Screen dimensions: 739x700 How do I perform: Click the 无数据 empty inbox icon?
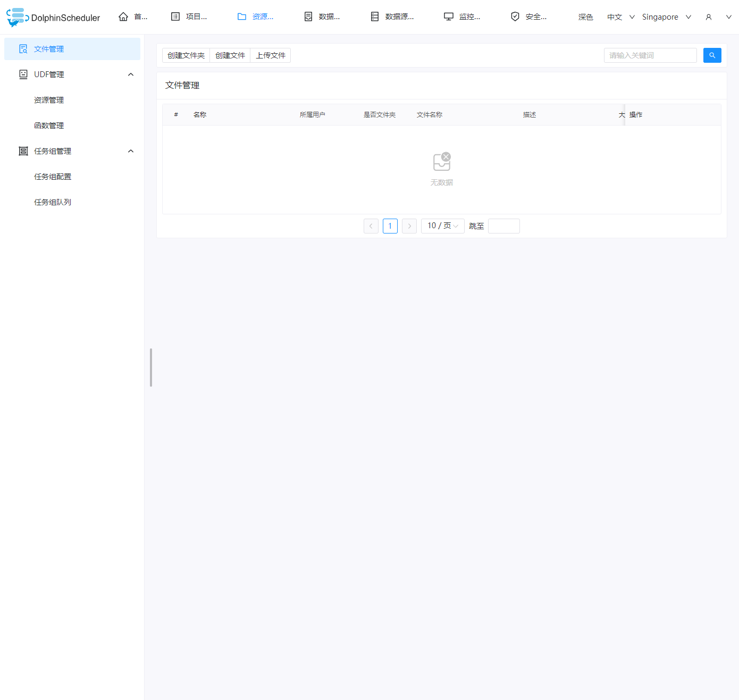pos(442,161)
